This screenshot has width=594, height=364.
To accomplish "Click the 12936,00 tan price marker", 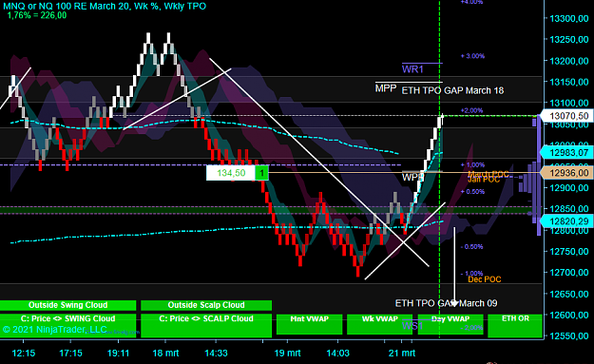I will click(x=566, y=173).
